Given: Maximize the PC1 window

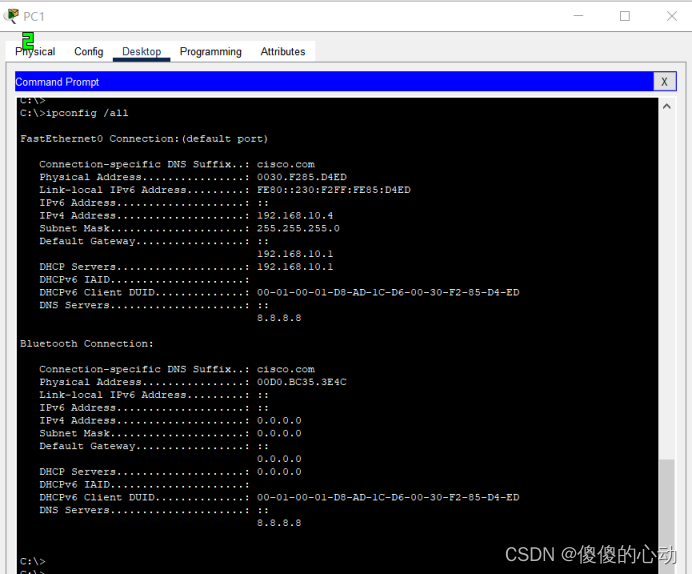Looking at the screenshot, I should coord(624,16).
